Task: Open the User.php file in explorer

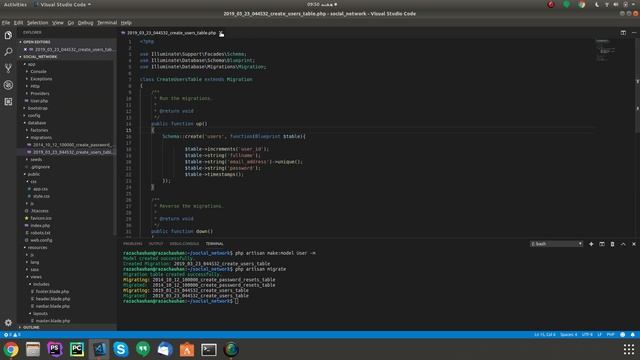Action: (x=39, y=101)
